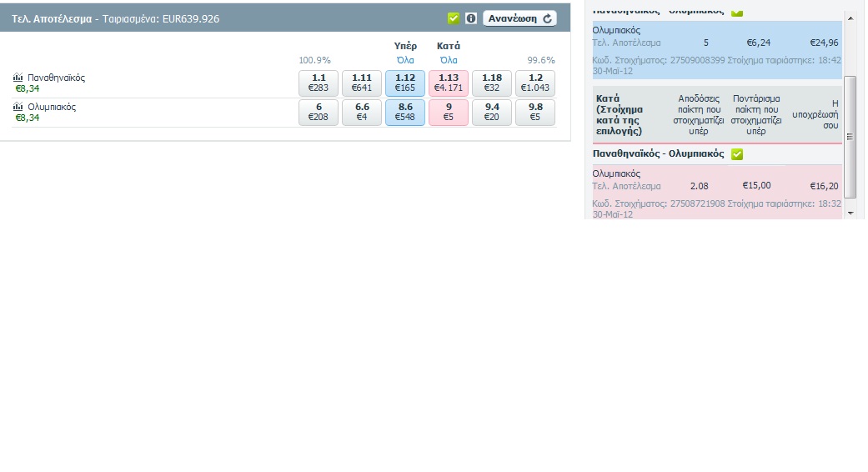This screenshot has height=472, width=868.
Task: Click €8,34 profit under Παναθηναϊκός
Action: click(28, 88)
